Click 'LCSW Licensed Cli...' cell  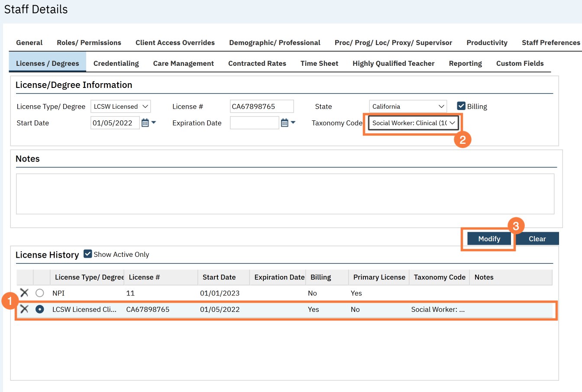point(84,309)
